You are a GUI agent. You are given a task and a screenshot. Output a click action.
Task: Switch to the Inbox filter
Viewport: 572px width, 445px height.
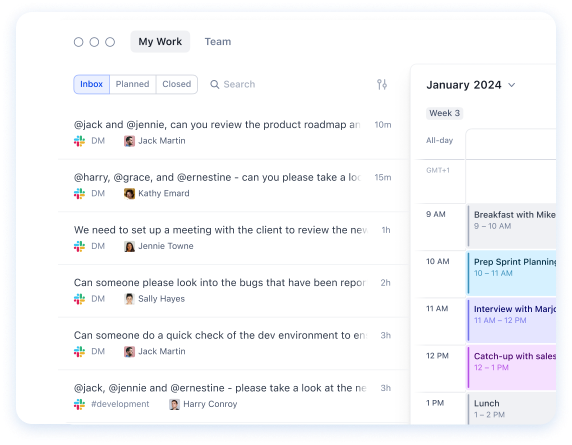92,84
